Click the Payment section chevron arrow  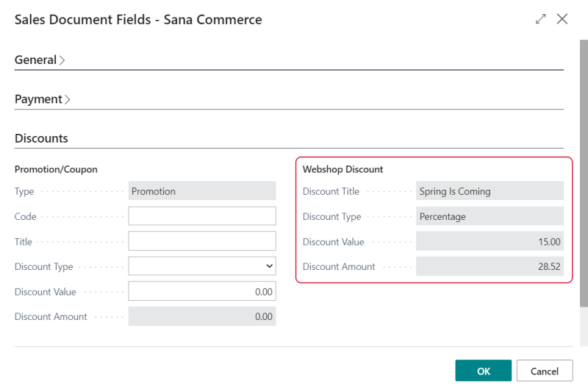tap(68, 100)
